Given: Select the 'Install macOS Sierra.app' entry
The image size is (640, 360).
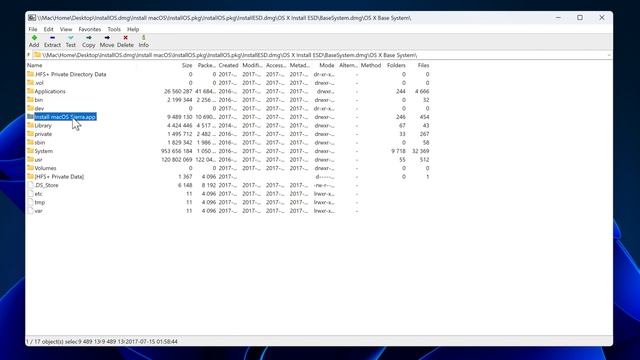Looking at the screenshot, I should point(65,117).
